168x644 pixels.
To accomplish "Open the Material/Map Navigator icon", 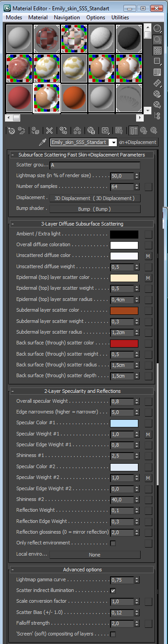I will click(158, 115).
